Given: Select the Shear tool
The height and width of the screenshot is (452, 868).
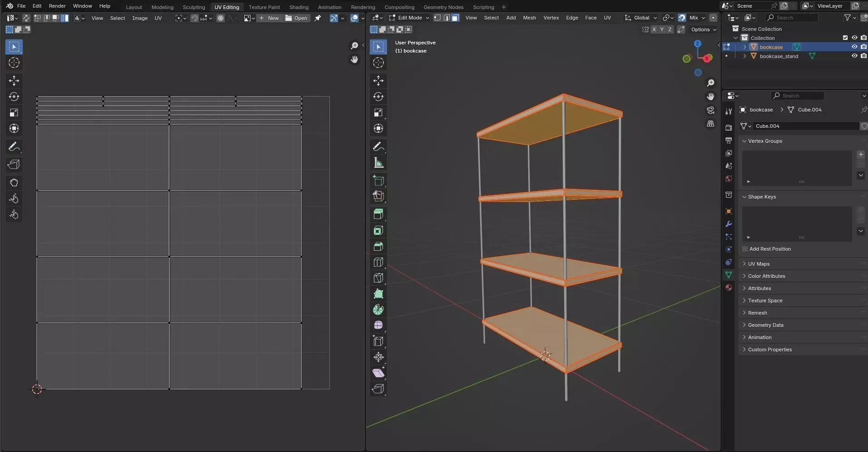Looking at the screenshot, I should [378, 373].
